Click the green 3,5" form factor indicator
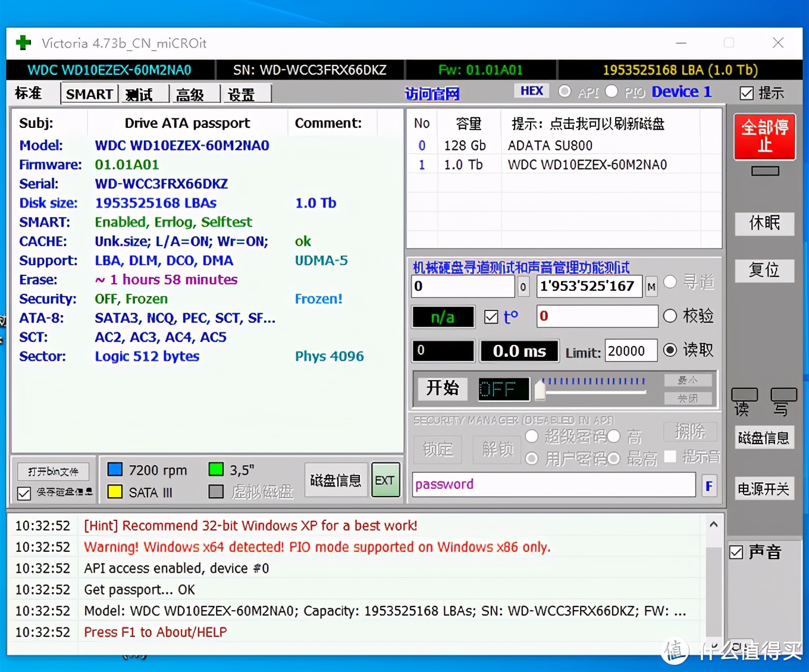 click(x=216, y=470)
